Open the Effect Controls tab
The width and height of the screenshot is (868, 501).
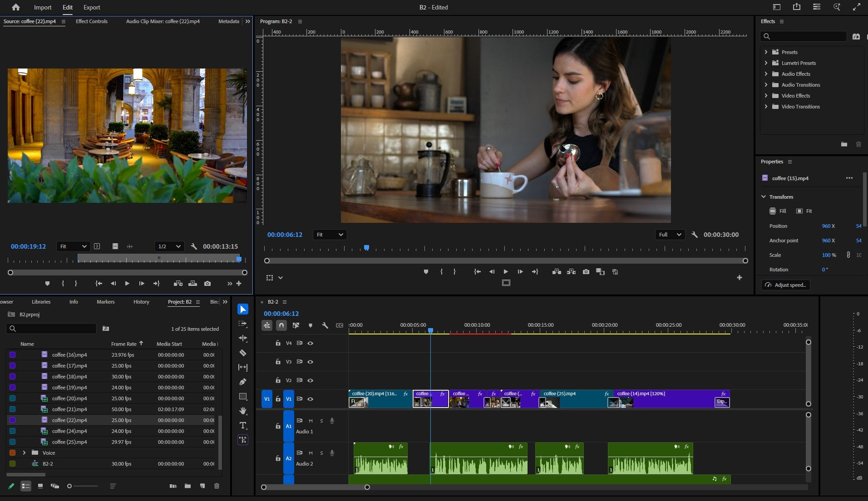[x=92, y=21]
